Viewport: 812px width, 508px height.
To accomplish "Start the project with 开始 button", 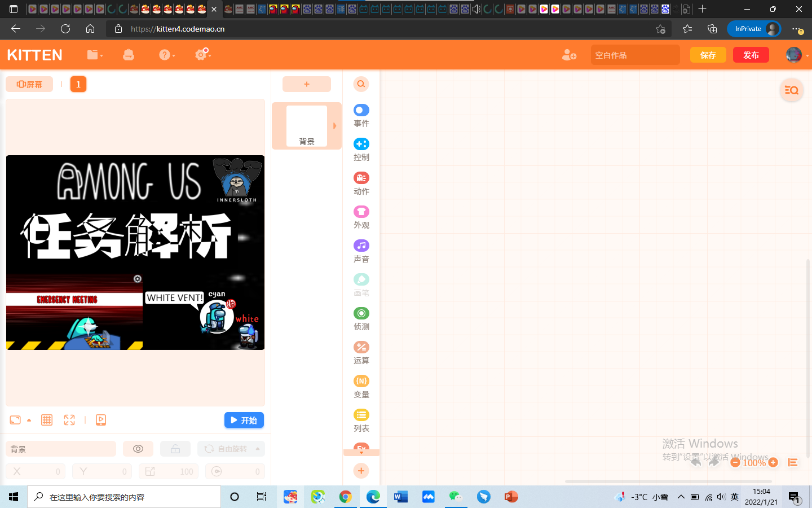I will tap(244, 420).
